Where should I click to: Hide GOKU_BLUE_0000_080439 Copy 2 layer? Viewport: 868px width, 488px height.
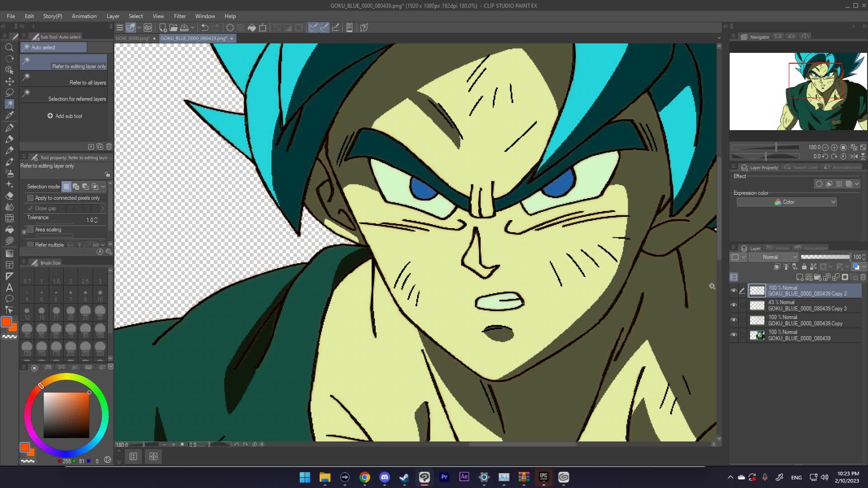click(733, 291)
